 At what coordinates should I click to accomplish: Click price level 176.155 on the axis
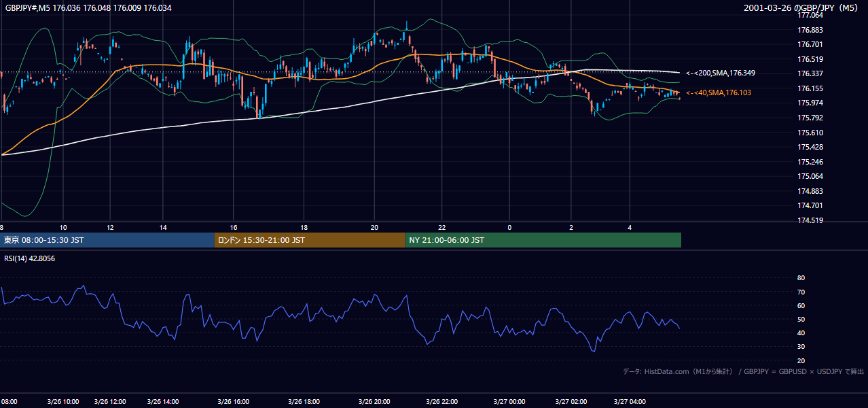[x=810, y=88]
